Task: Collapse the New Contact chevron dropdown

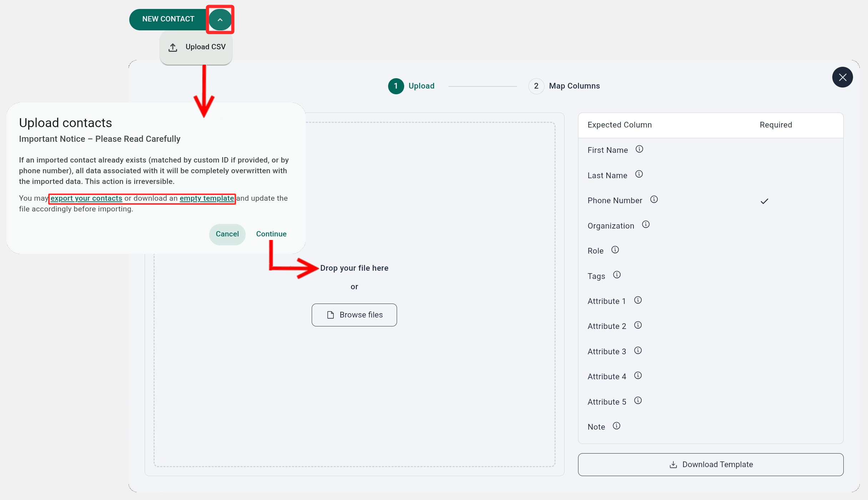Action: (220, 20)
